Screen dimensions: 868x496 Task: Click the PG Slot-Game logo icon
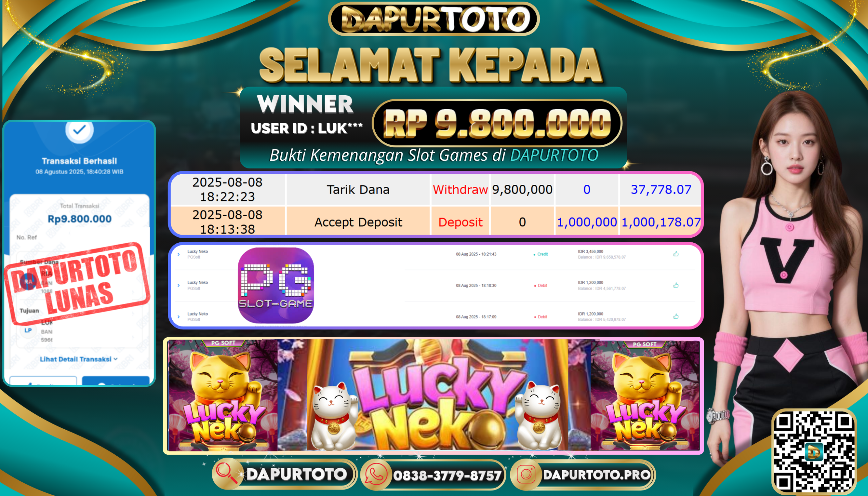[x=276, y=285]
